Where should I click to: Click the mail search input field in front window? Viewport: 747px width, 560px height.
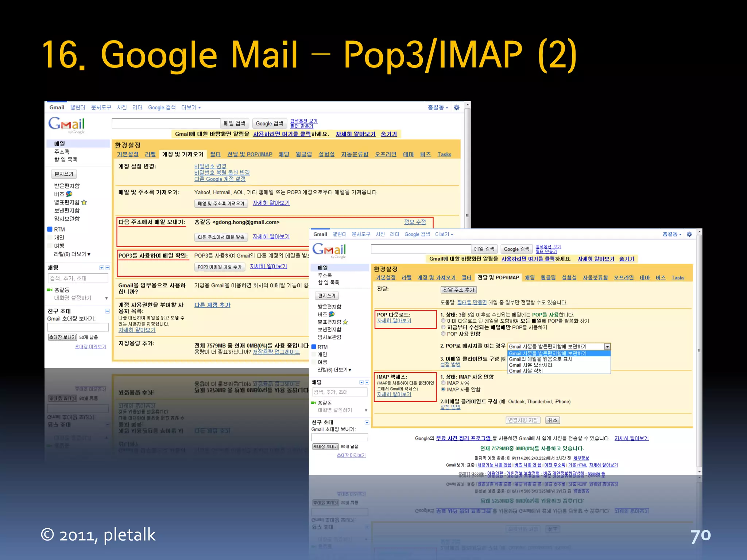[x=421, y=249]
